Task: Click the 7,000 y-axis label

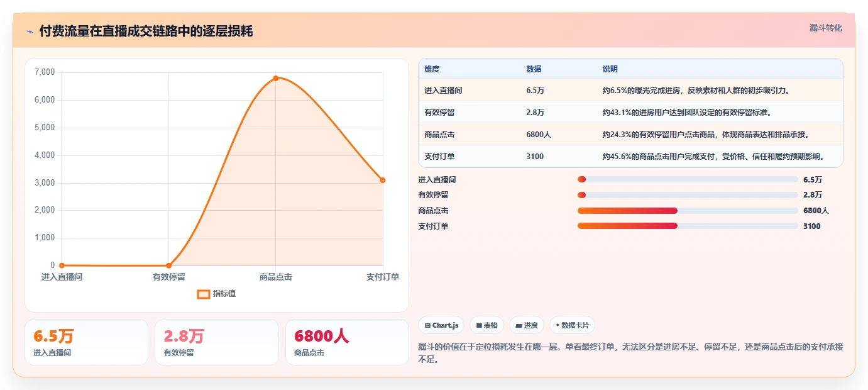Action: (x=45, y=72)
